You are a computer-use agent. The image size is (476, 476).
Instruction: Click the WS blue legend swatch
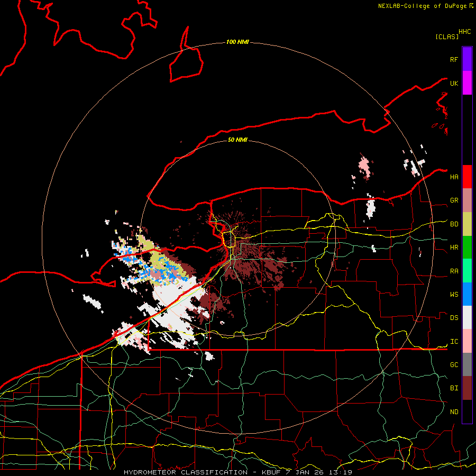[x=467, y=294]
